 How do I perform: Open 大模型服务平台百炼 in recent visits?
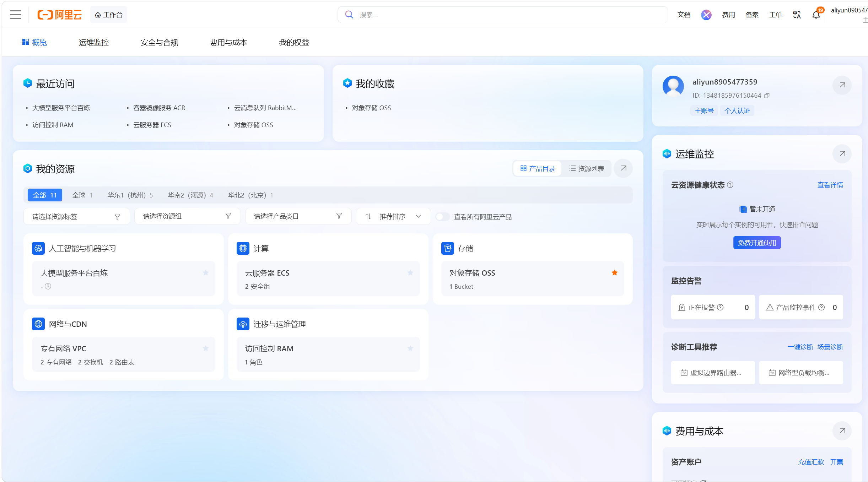[x=61, y=108]
